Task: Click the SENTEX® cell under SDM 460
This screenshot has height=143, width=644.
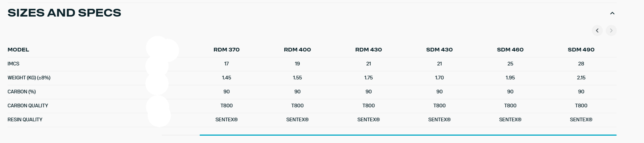Action: pos(510,119)
